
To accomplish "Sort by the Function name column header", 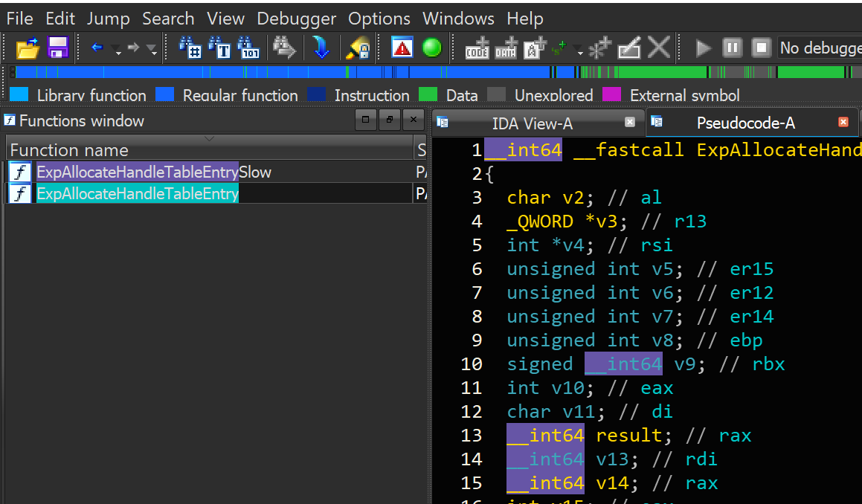I will click(x=210, y=149).
